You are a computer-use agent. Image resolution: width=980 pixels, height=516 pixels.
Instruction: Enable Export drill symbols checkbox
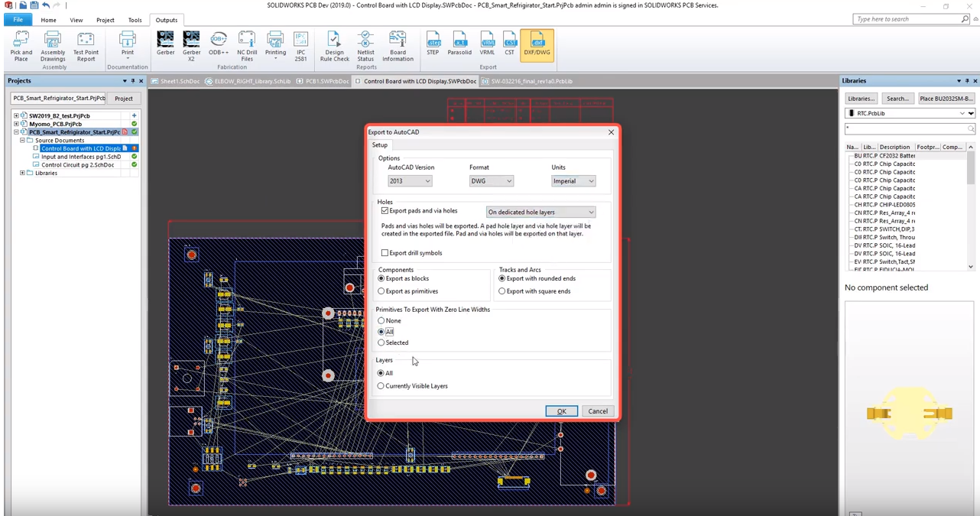pyautogui.click(x=385, y=253)
